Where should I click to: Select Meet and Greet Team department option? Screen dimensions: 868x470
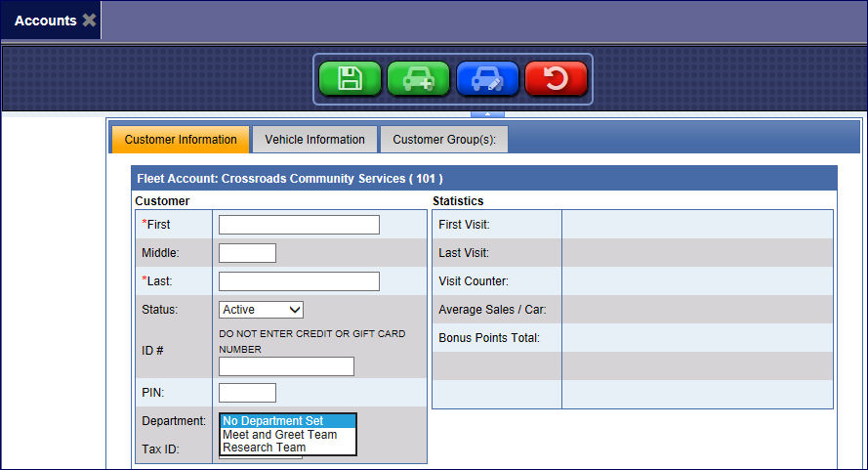(x=288, y=435)
